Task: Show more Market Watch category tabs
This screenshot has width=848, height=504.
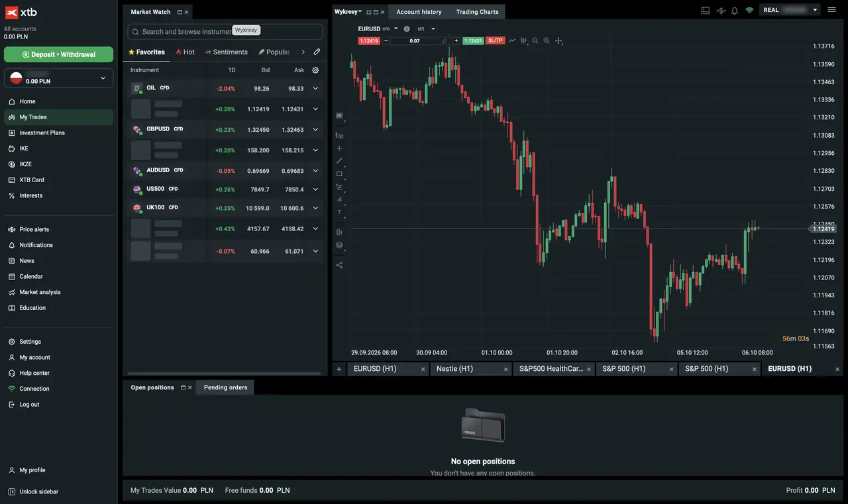Action: (x=303, y=52)
